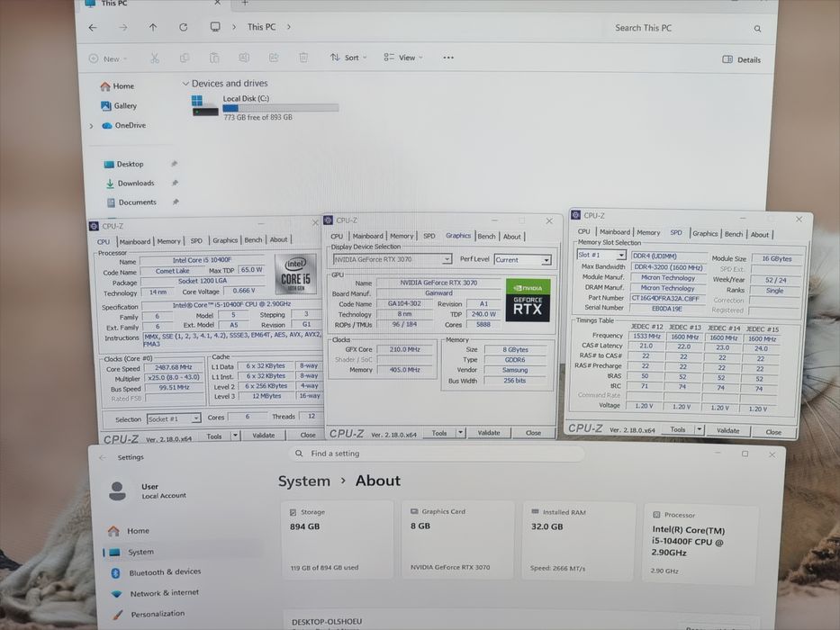Open the Desktop quick access folder

pos(123,164)
